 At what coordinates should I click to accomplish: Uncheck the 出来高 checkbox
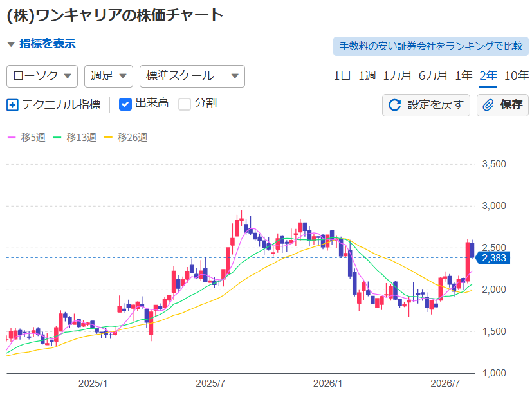(x=125, y=104)
